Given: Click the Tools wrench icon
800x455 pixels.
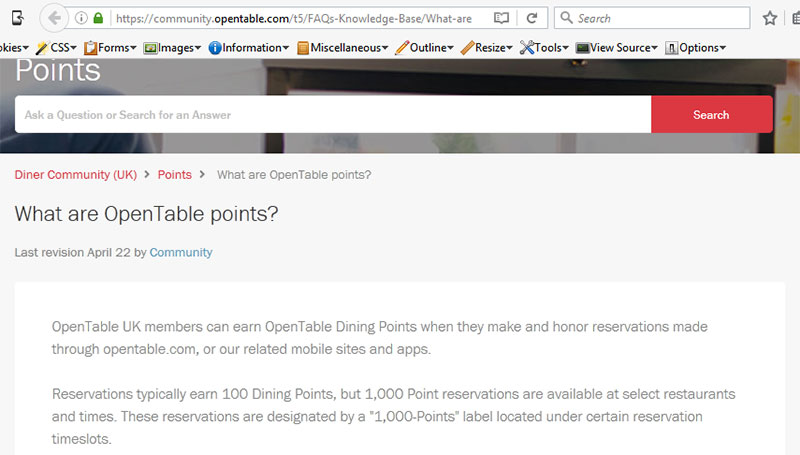Looking at the screenshot, I should point(527,48).
